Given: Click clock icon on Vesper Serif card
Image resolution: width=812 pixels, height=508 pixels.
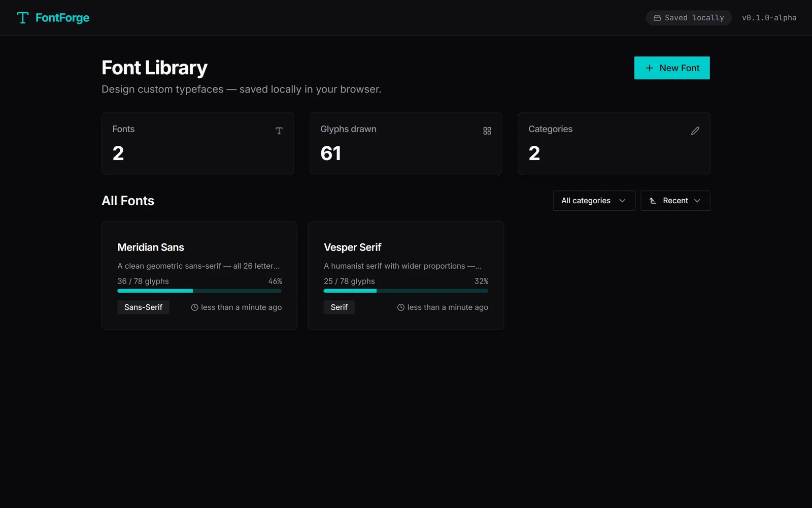Looking at the screenshot, I should [x=401, y=307].
